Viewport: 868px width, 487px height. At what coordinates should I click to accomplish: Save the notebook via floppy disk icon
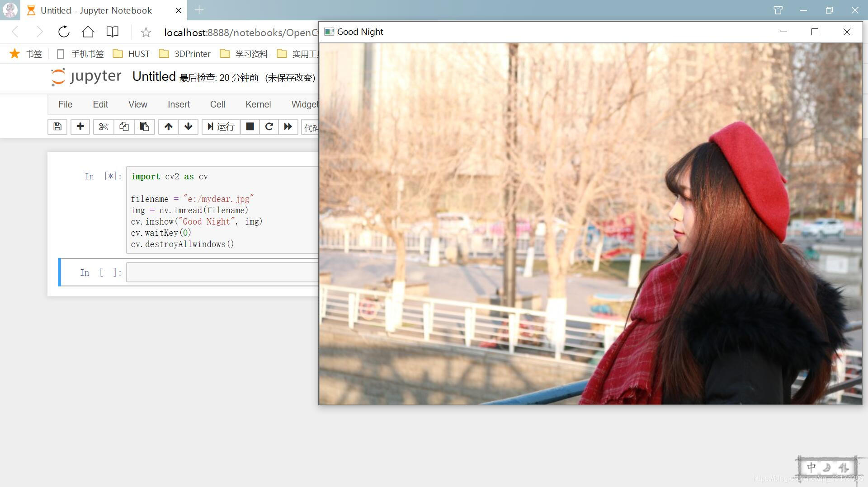[x=57, y=127]
